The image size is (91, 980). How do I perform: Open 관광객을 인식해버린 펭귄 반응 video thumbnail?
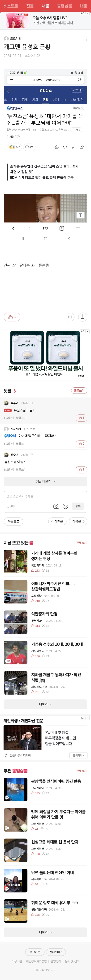coord(16,790)
